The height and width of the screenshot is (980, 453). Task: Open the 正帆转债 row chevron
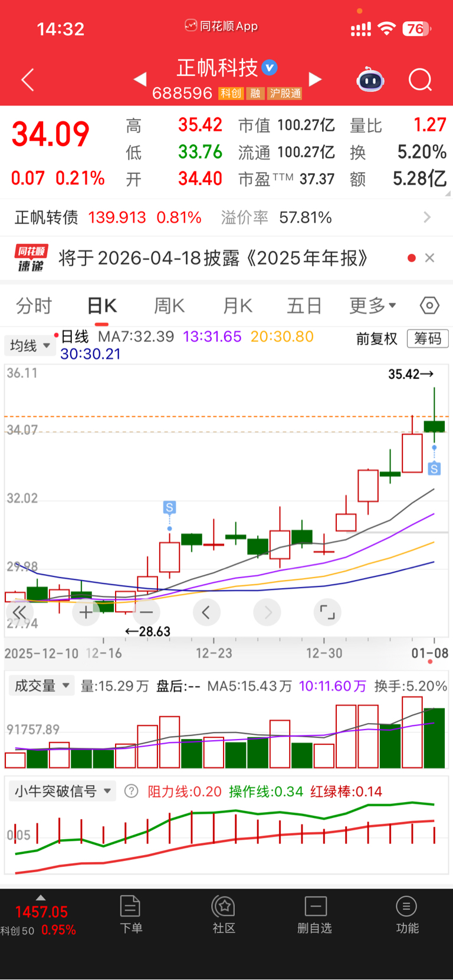click(x=428, y=217)
